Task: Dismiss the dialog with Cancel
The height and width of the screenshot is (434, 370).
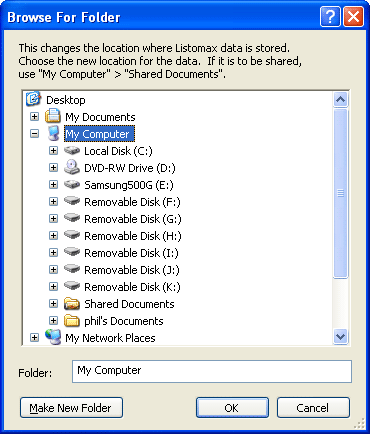Action: (x=313, y=408)
